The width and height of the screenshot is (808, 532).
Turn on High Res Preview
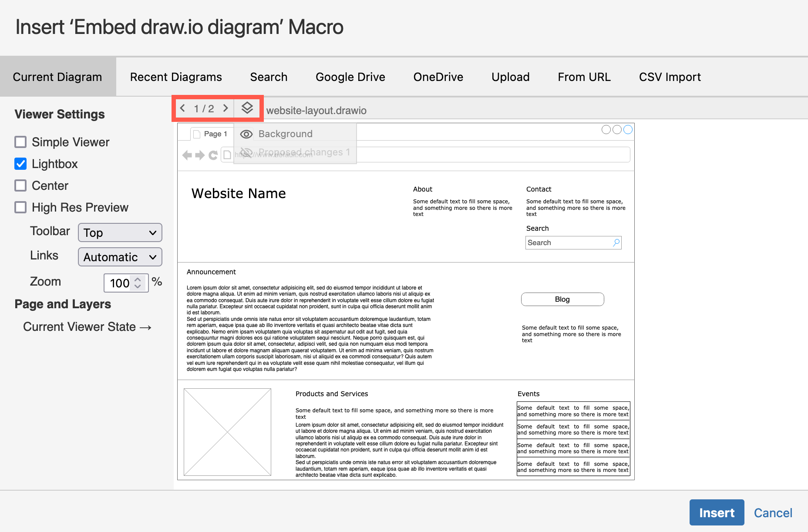(x=20, y=207)
